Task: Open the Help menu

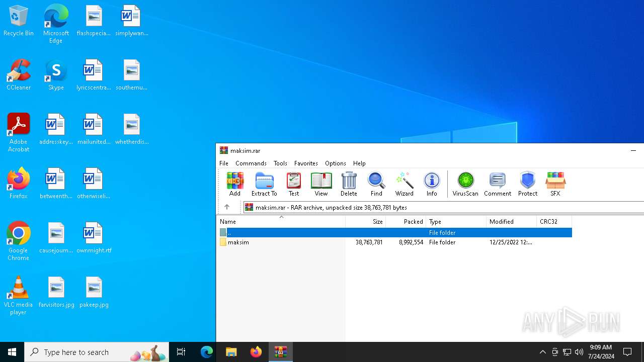Action: 359,163
